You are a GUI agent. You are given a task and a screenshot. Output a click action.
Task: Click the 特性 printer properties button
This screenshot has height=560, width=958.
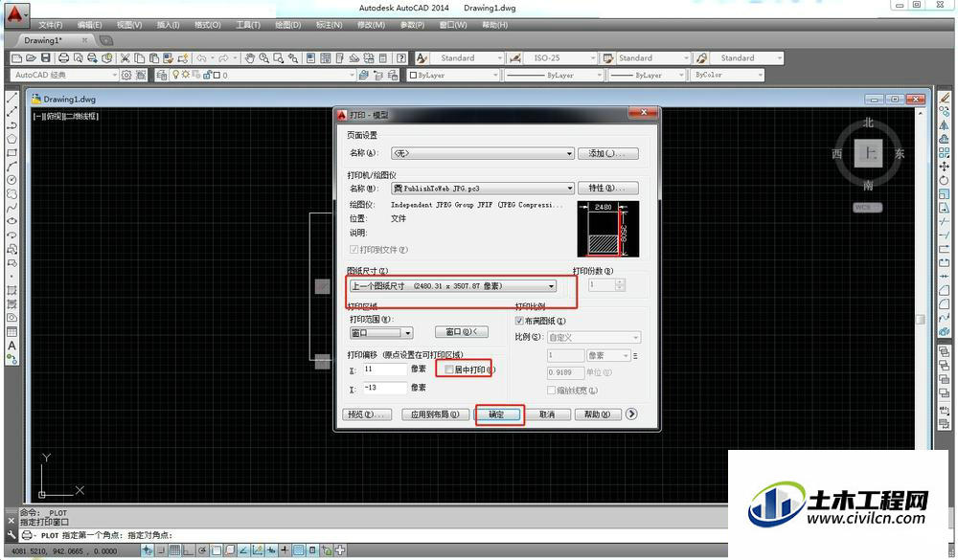coord(608,188)
